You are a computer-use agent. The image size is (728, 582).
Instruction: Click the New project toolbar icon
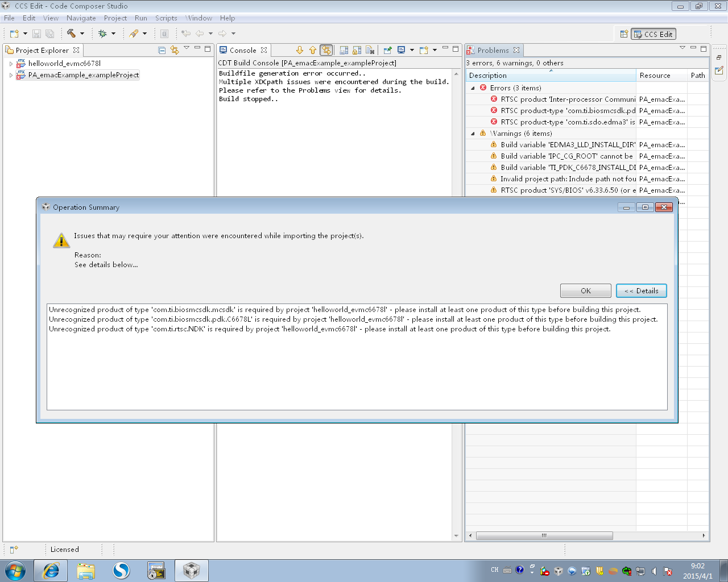click(x=14, y=34)
